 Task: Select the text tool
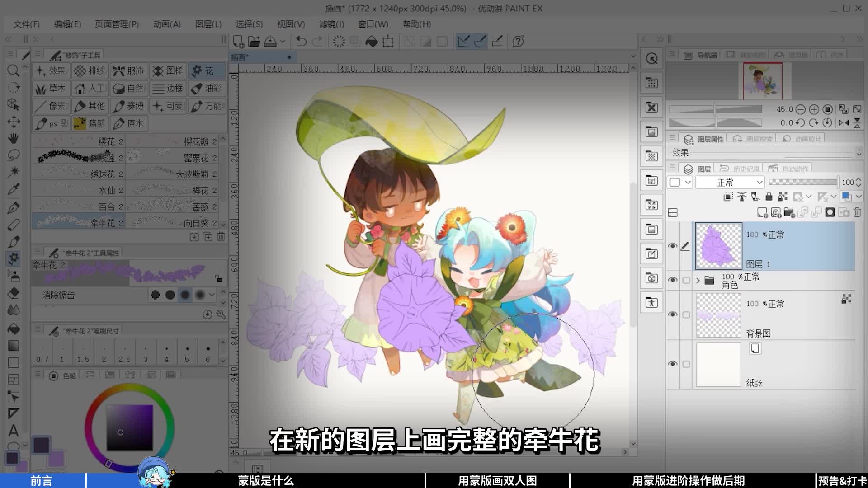[x=13, y=430]
